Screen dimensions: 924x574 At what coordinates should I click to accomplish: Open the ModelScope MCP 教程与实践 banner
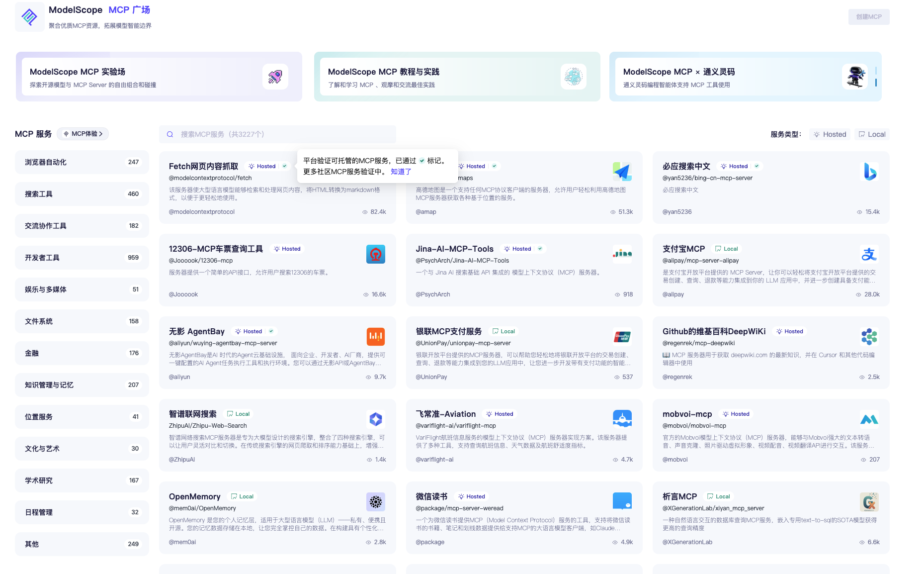click(457, 77)
